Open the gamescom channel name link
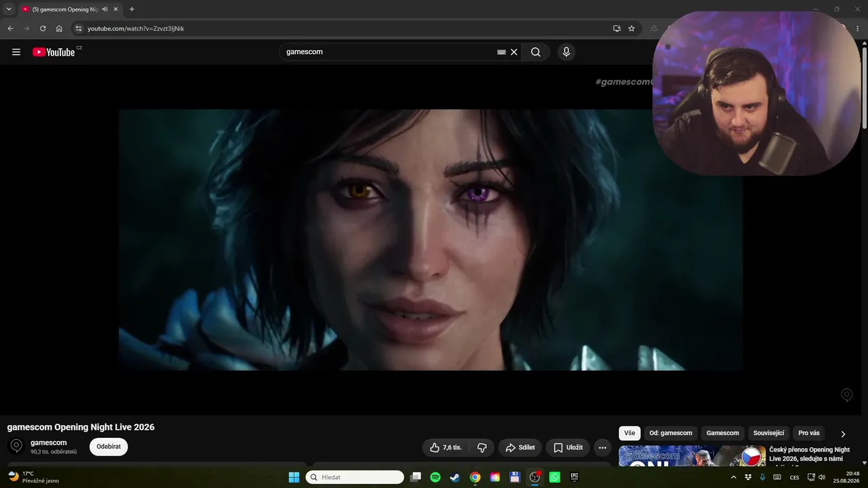The image size is (868, 488). [49, 443]
